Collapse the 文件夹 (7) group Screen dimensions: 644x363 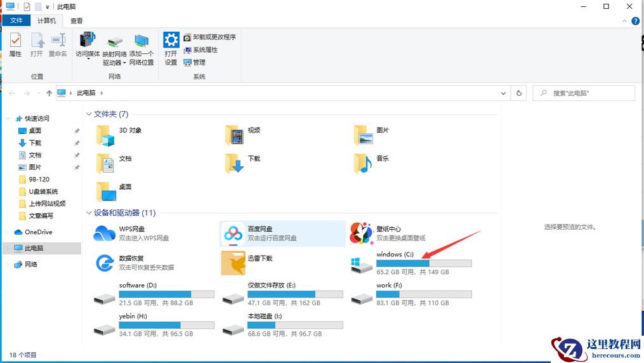coord(89,114)
